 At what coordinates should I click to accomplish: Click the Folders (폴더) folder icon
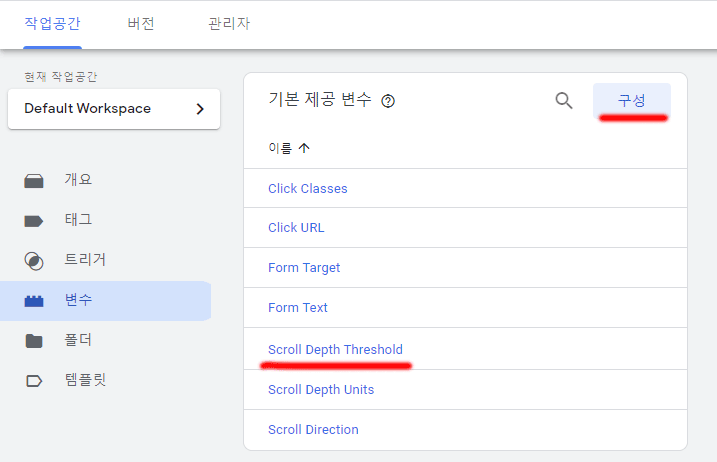click(x=34, y=341)
